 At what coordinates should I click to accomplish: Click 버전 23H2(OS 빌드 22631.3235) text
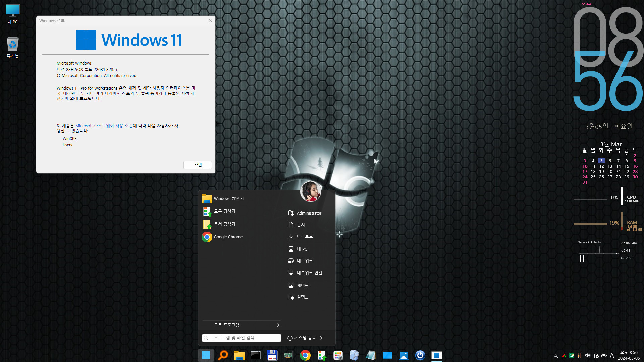[87, 69]
